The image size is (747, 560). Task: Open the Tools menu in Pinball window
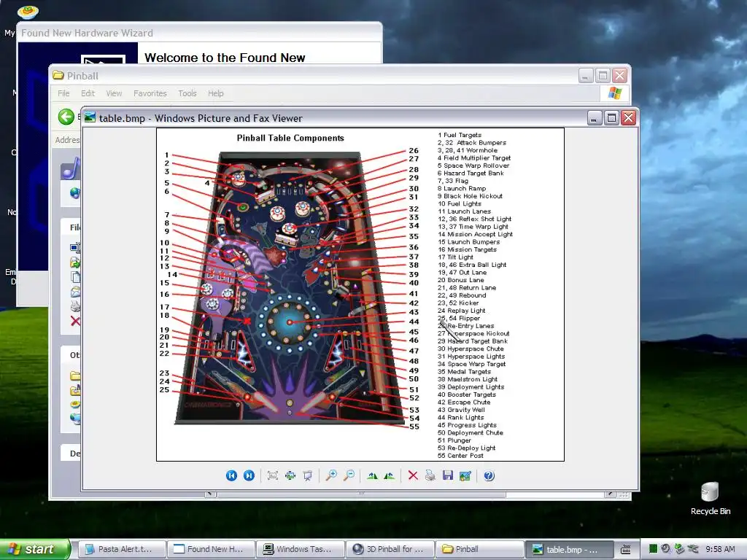point(187,93)
